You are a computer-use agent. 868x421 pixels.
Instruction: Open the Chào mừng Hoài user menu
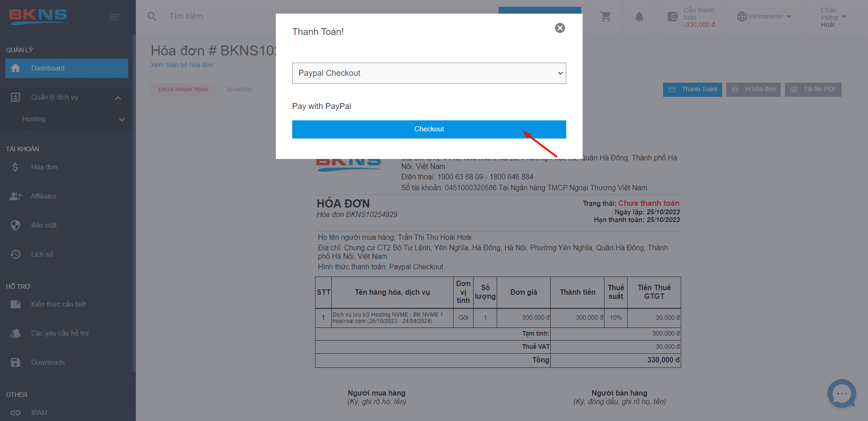tap(833, 17)
